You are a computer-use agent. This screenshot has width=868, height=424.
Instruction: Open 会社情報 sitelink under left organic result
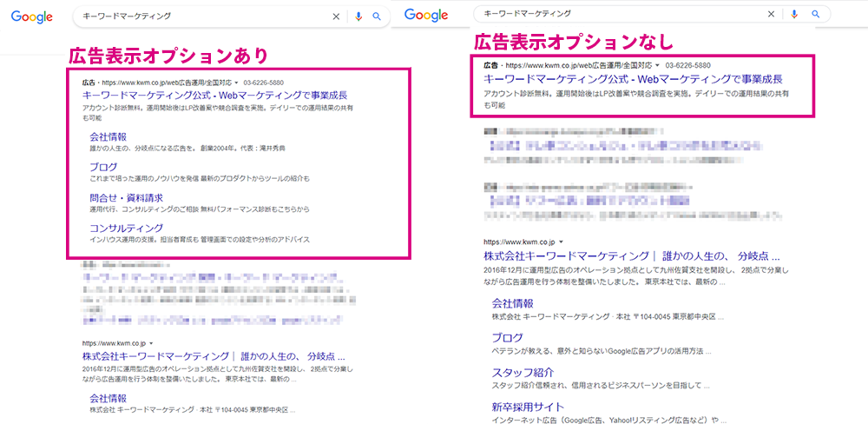pos(108,398)
